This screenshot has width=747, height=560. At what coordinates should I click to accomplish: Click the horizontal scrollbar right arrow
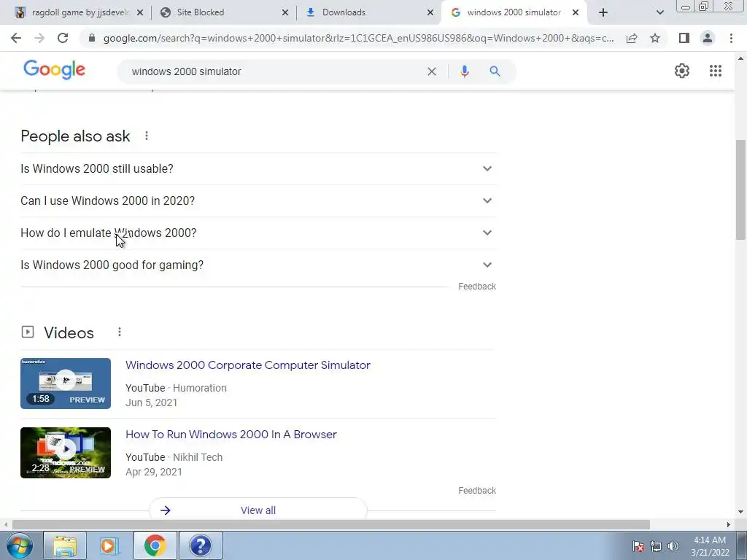pyautogui.click(x=729, y=524)
